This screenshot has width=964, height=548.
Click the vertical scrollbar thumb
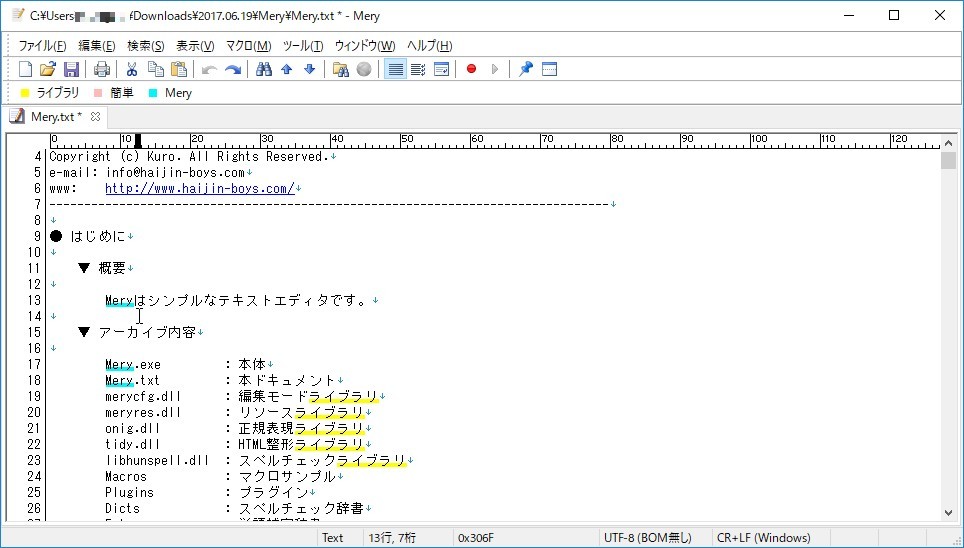(948, 160)
